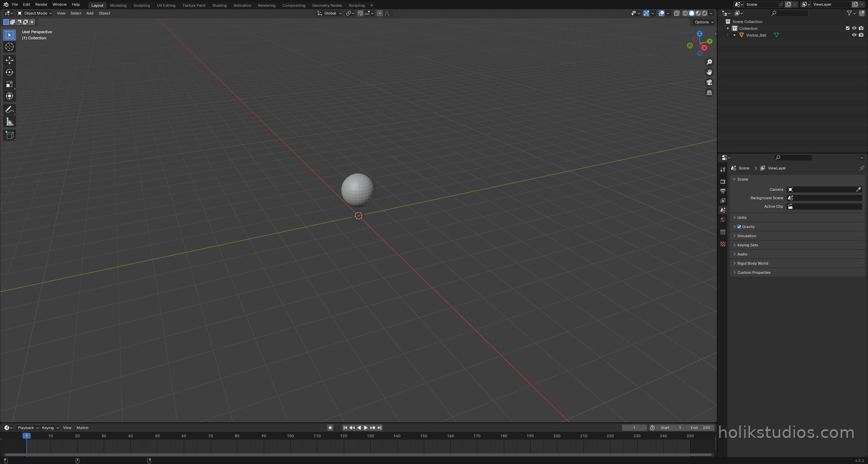Click the viewport zoom magnifier icon
Image resolution: width=868 pixels, height=464 pixels.
709,62
